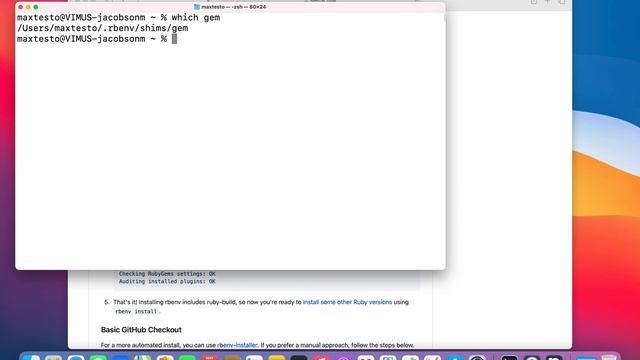Click 'Checking RubyGems settings: OK' line in Safari
The width and height of the screenshot is (640, 360).
point(167,274)
